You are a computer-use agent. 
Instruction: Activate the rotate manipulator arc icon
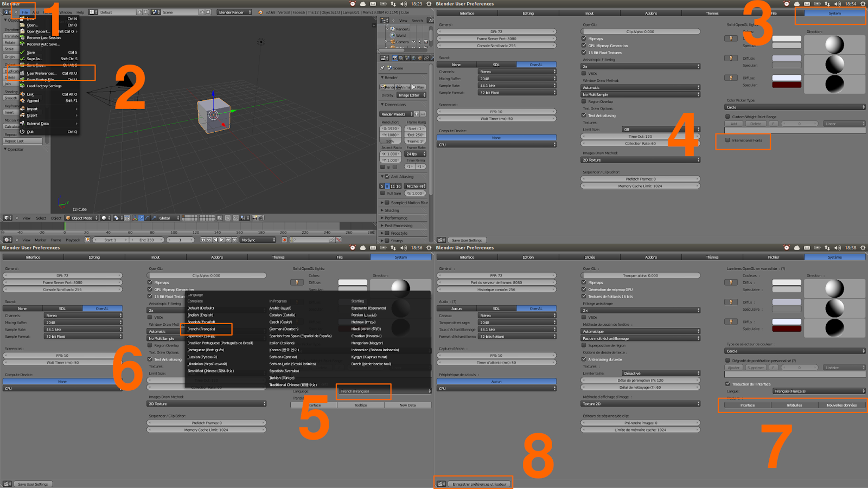point(148,218)
